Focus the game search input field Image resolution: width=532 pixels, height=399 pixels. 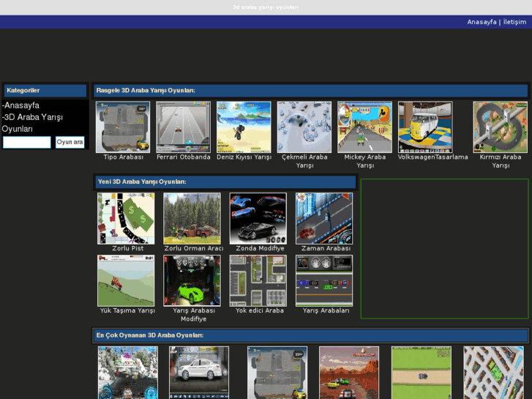tap(27, 142)
